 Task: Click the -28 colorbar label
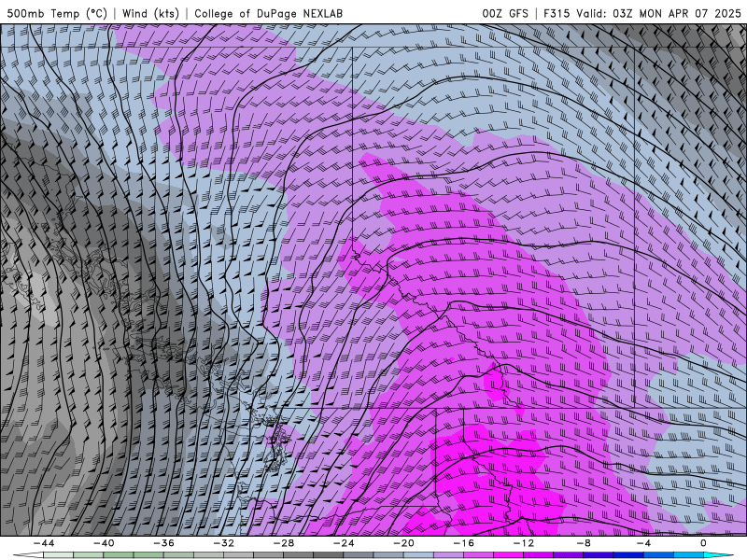(x=284, y=543)
